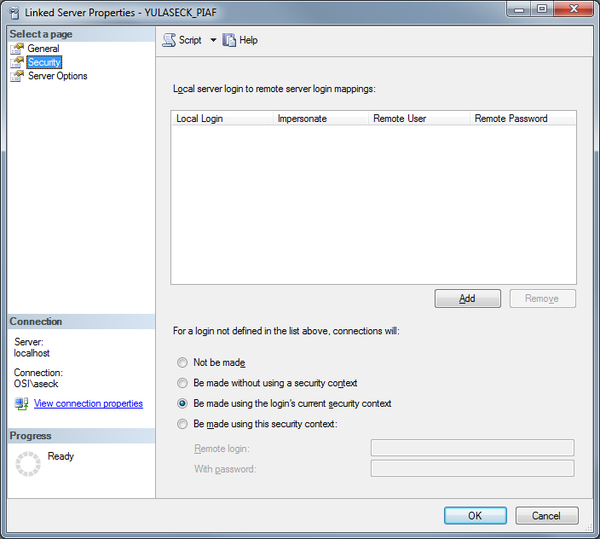The image size is (600, 539).
Task: Open the Security page
Action: click(44, 62)
